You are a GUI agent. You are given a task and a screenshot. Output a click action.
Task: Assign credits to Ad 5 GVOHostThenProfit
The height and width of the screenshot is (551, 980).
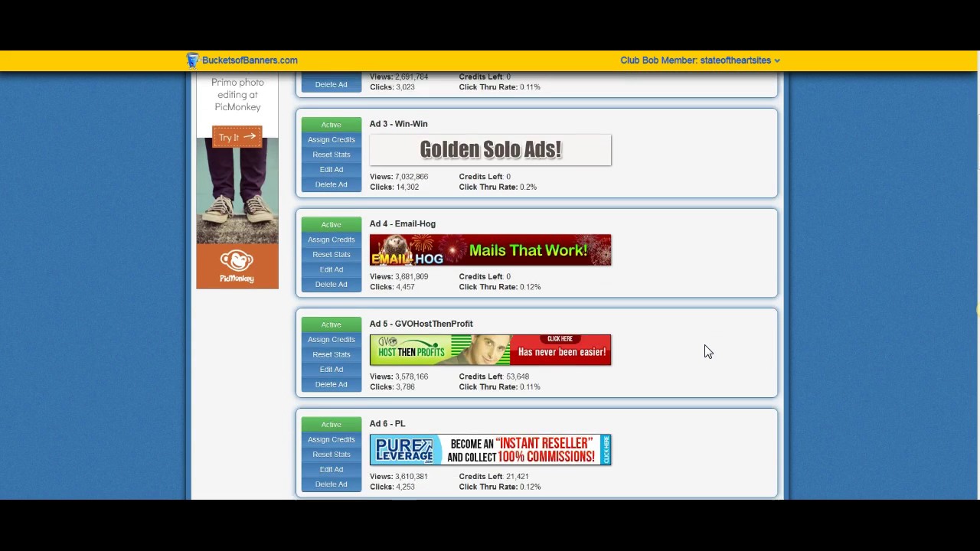pyautogui.click(x=332, y=339)
